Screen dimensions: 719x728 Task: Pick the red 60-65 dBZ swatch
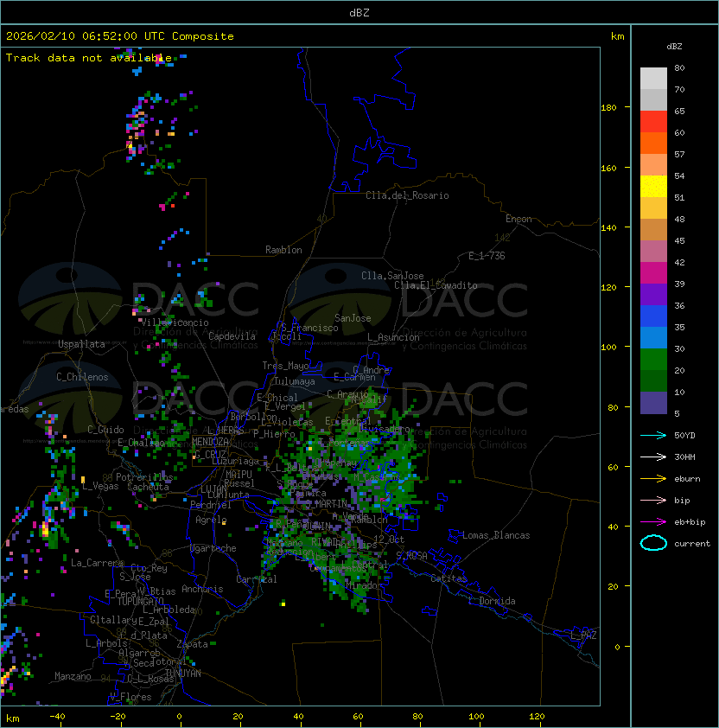[653, 122]
